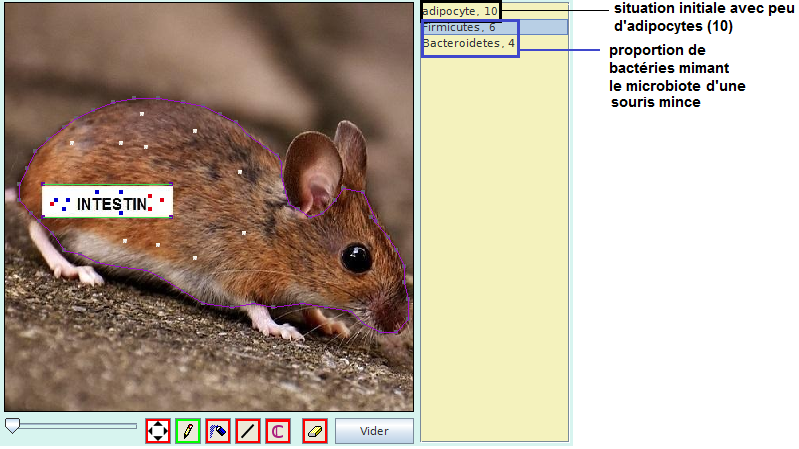
Task: Click the INTESTIN label box on mouse
Action: [x=108, y=201]
